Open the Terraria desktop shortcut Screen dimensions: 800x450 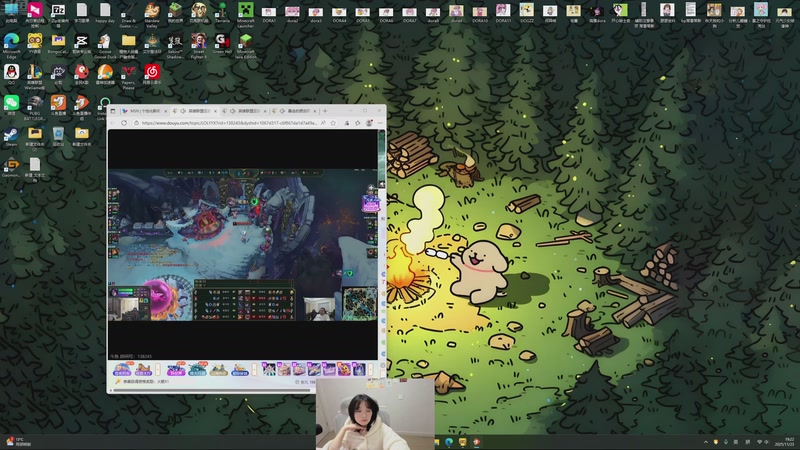(222, 13)
